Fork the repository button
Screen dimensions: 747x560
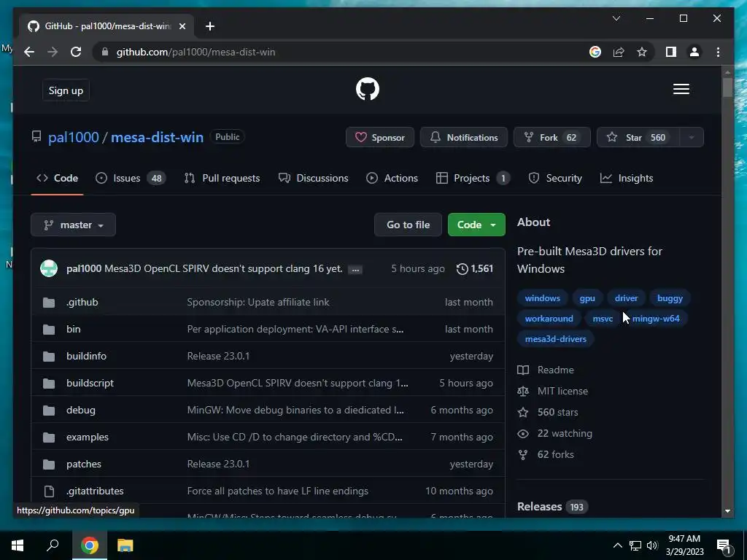(551, 138)
